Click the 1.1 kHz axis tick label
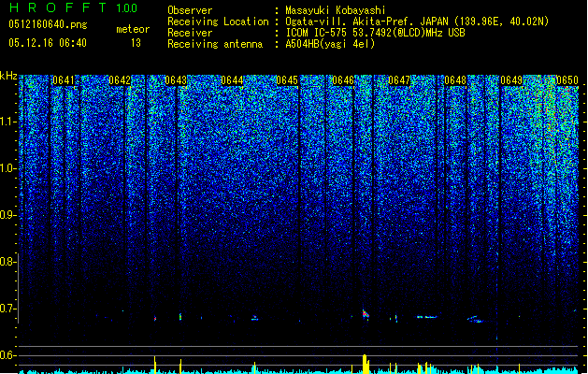This screenshot has width=588, height=374. tap(7, 122)
